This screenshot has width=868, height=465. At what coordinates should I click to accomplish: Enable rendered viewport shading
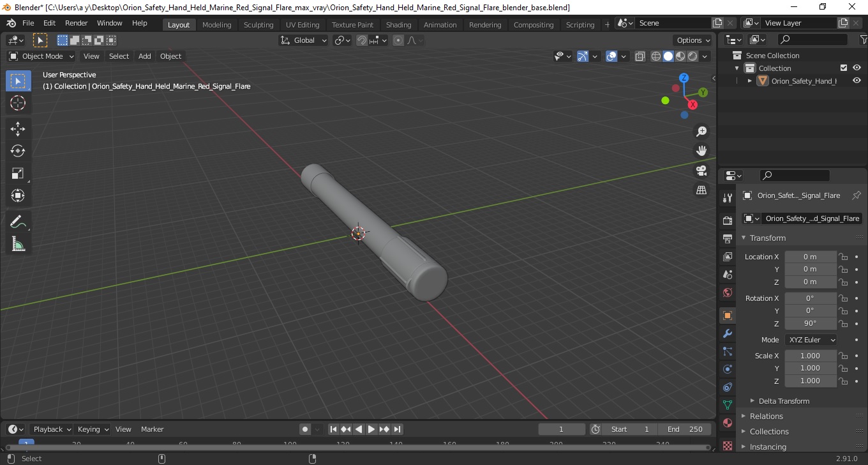[x=692, y=56]
